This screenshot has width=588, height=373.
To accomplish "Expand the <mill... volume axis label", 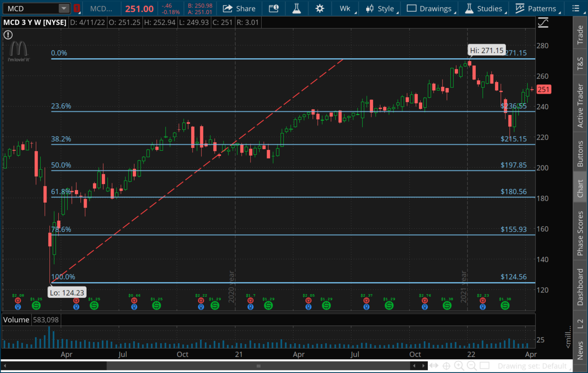I will (x=568, y=338).
